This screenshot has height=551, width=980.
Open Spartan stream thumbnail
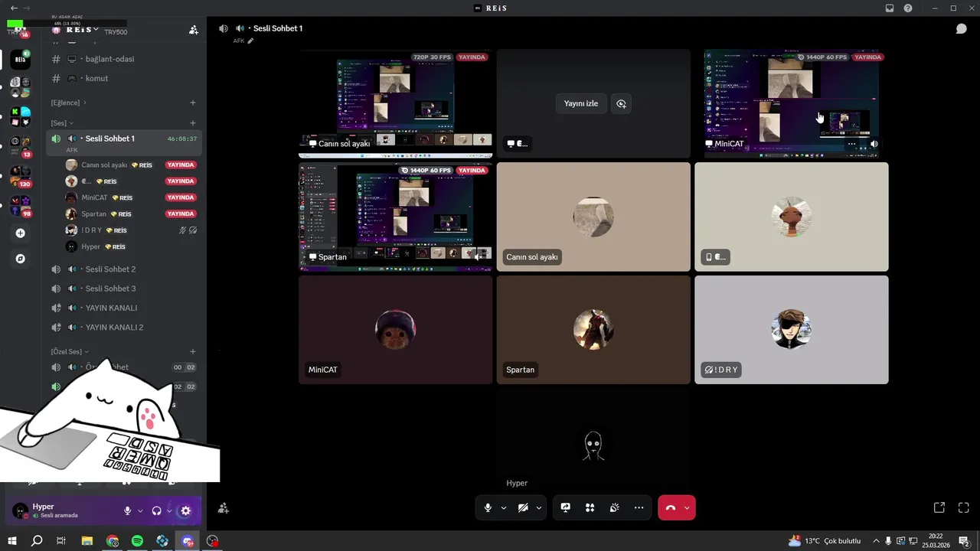[x=395, y=217]
